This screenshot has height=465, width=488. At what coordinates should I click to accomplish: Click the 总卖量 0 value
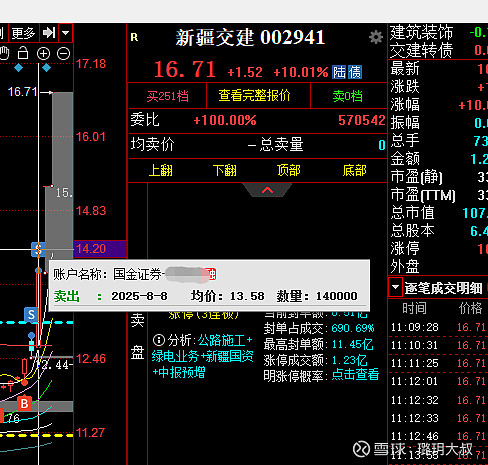click(x=382, y=145)
